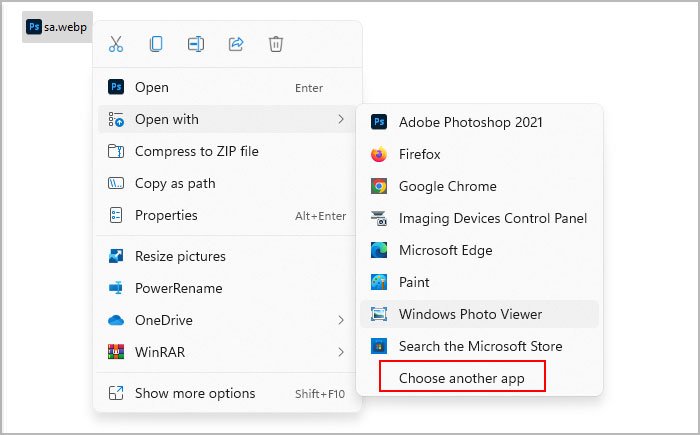The image size is (700, 435).
Task: Choose Paint from the submenu
Action: (415, 282)
